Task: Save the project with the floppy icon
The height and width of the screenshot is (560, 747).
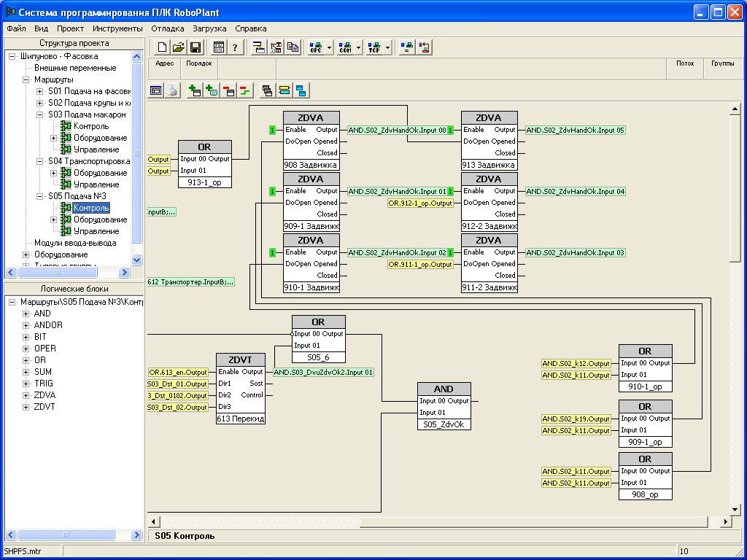Action: click(196, 47)
